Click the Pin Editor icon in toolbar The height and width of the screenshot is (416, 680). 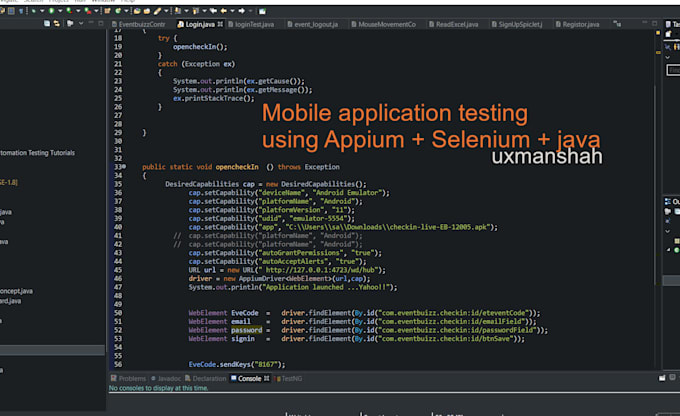point(262,11)
